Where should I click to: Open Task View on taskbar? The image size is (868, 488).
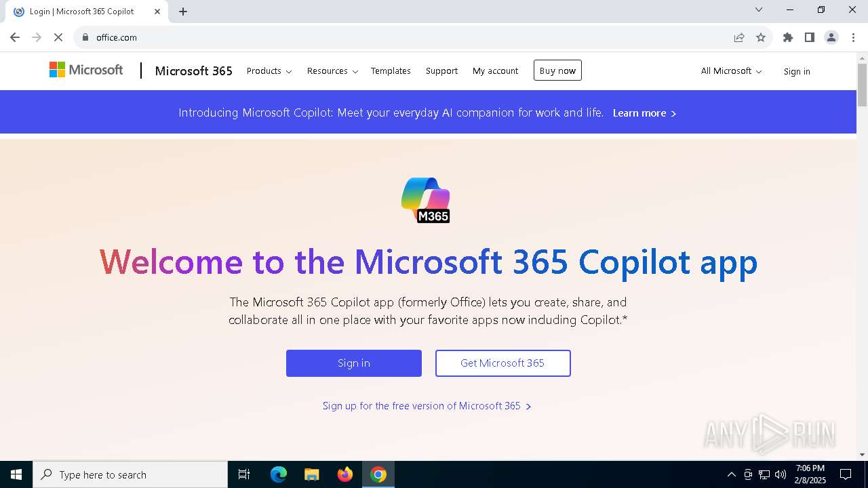244,474
